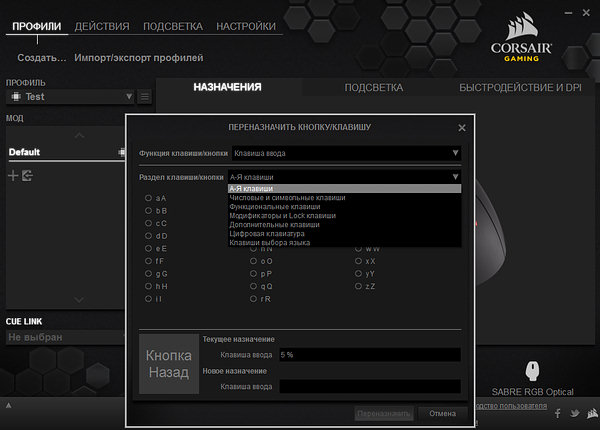This screenshot has height=430, width=600.
Task: Click the add mode plus icon
Action: tap(13, 176)
